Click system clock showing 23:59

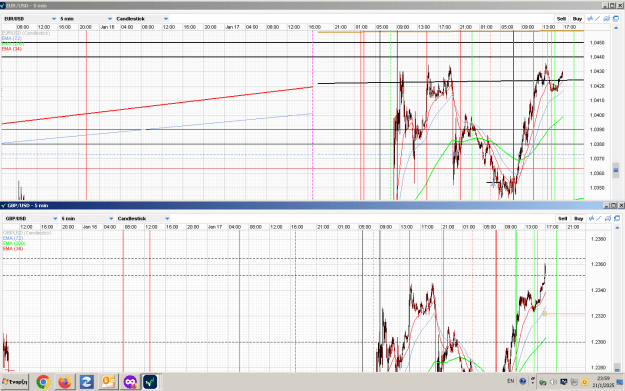[603, 378]
